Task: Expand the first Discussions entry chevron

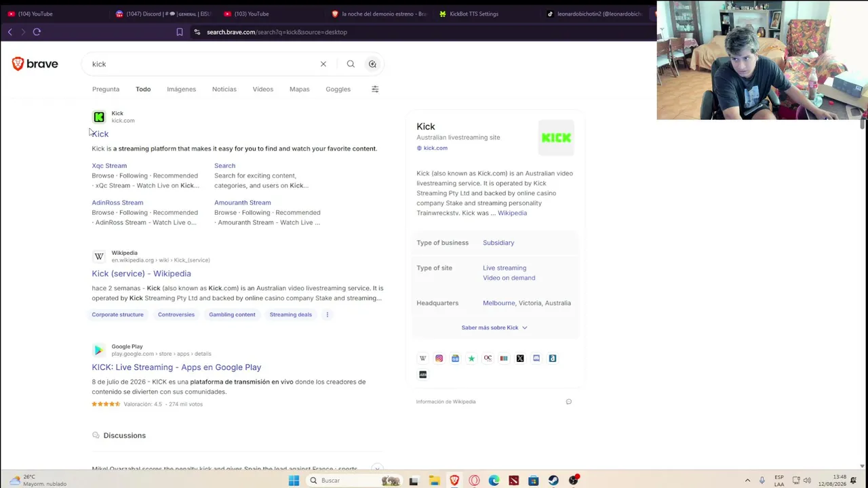Action: 377,468
